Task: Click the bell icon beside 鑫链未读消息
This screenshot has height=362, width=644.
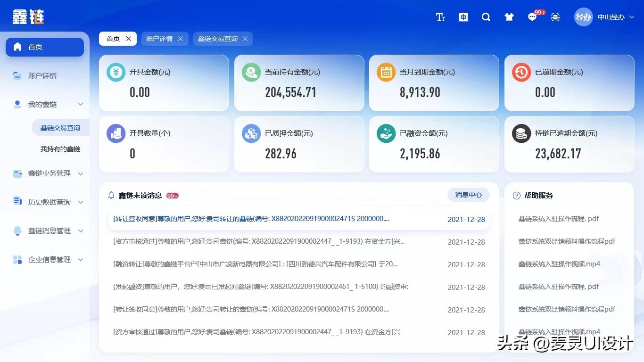Action: (x=111, y=195)
